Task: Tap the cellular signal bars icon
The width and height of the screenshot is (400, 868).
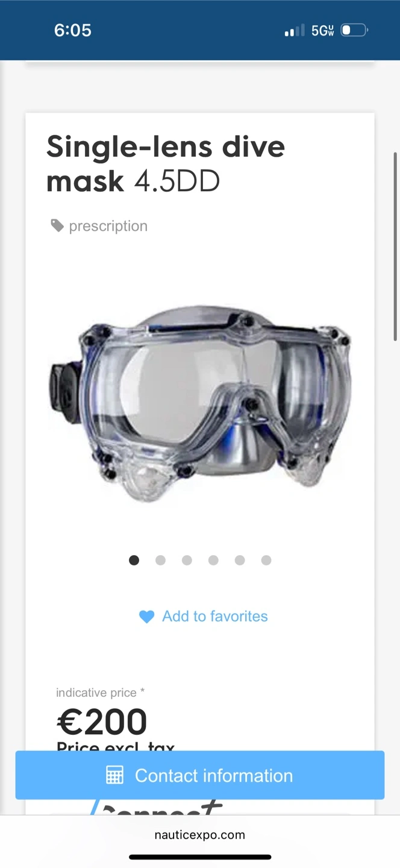Action: click(x=295, y=31)
